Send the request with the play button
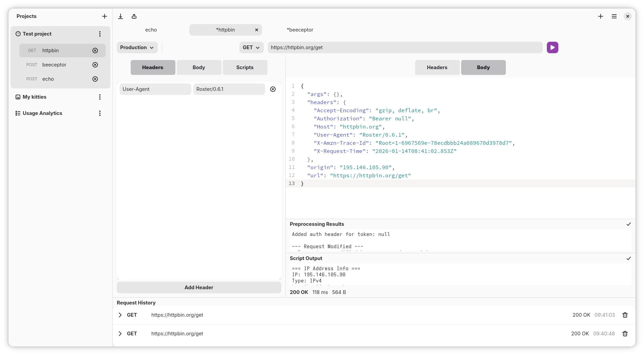Viewport: 644px width, 355px height. [552, 47]
